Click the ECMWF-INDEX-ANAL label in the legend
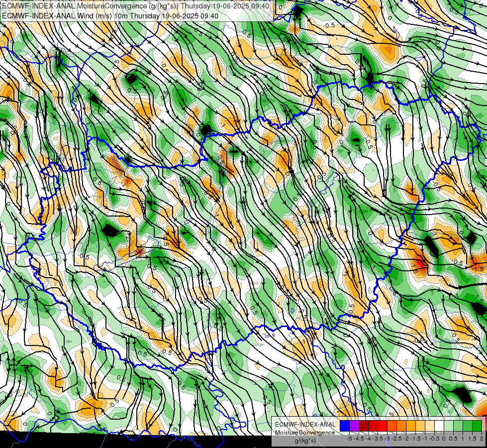487x448 pixels. pyautogui.click(x=305, y=425)
